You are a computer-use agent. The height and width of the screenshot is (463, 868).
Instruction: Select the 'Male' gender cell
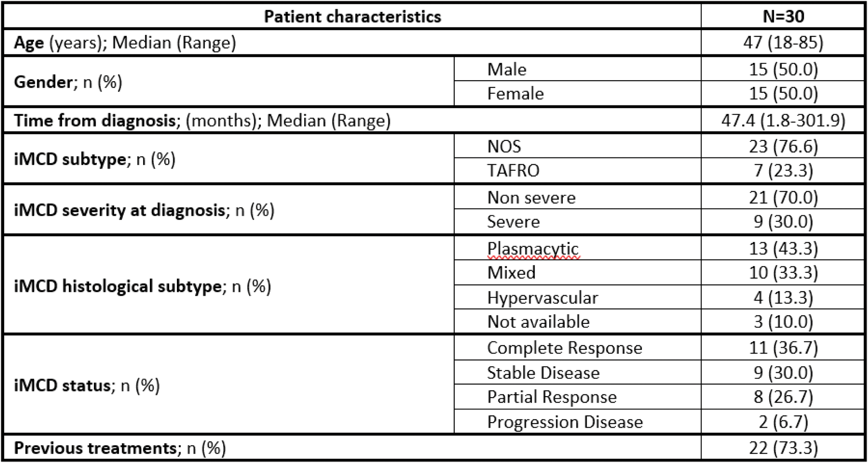click(x=507, y=70)
